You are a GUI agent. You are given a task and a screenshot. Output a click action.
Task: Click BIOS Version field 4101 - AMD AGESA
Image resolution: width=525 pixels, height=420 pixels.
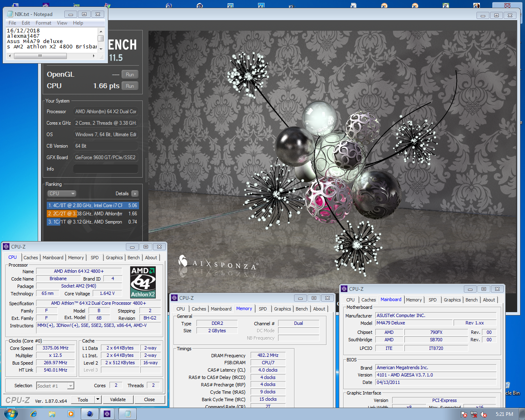[436, 375]
